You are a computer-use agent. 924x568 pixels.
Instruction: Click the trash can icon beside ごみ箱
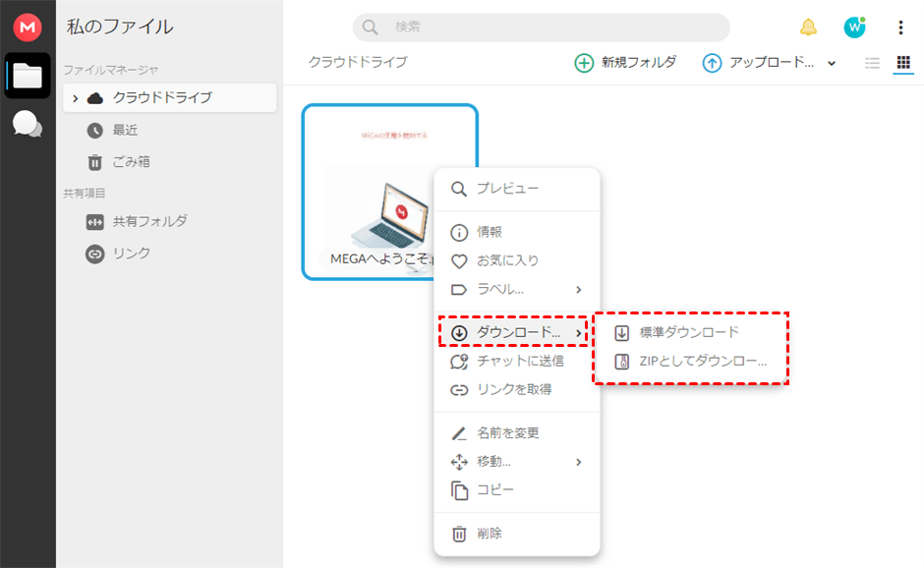[x=95, y=162]
